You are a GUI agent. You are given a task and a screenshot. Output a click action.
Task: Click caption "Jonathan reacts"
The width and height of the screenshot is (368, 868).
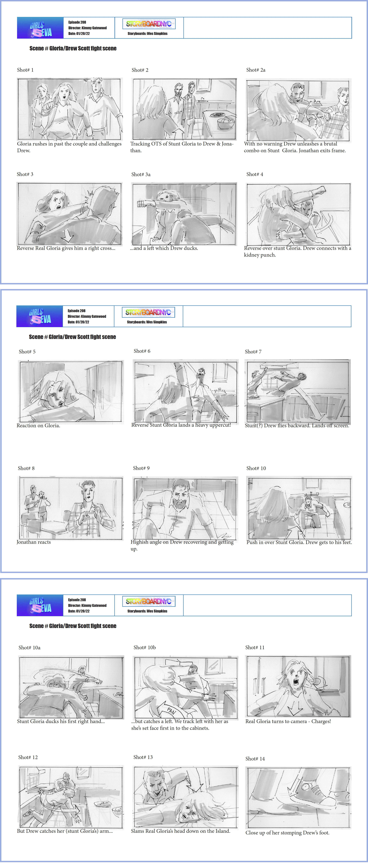34,542
